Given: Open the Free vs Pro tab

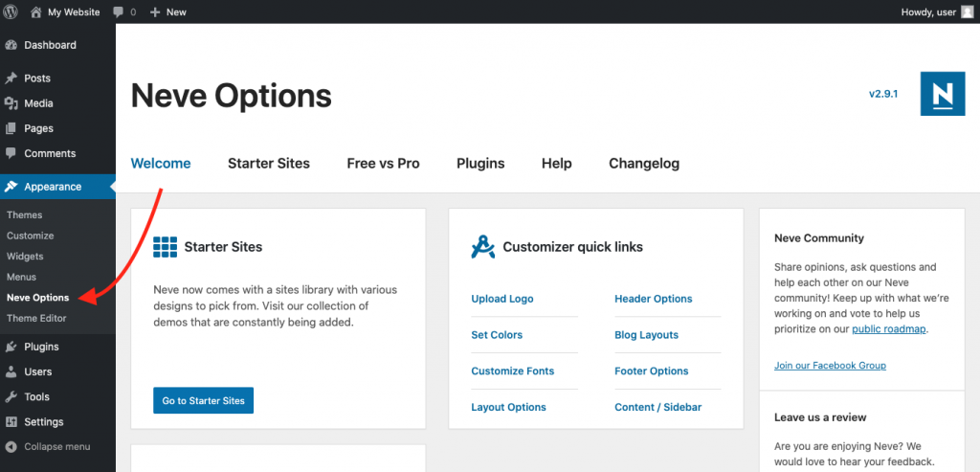Looking at the screenshot, I should pyautogui.click(x=383, y=164).
